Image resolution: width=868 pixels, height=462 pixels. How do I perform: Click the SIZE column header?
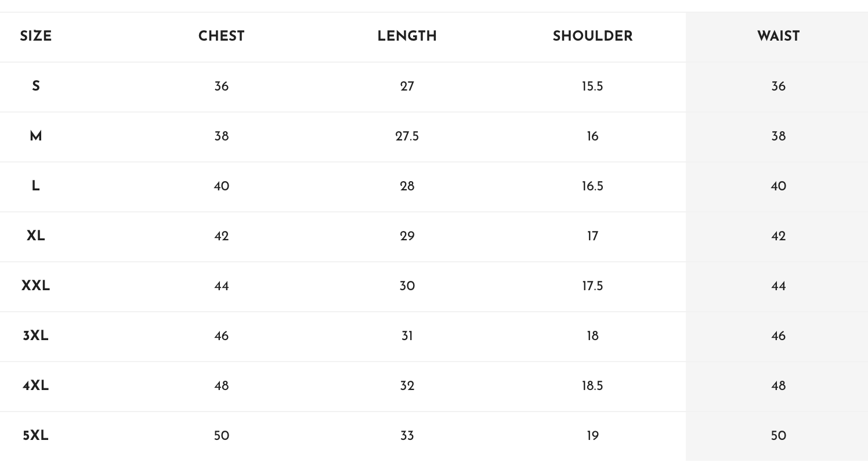coord(35,37)
